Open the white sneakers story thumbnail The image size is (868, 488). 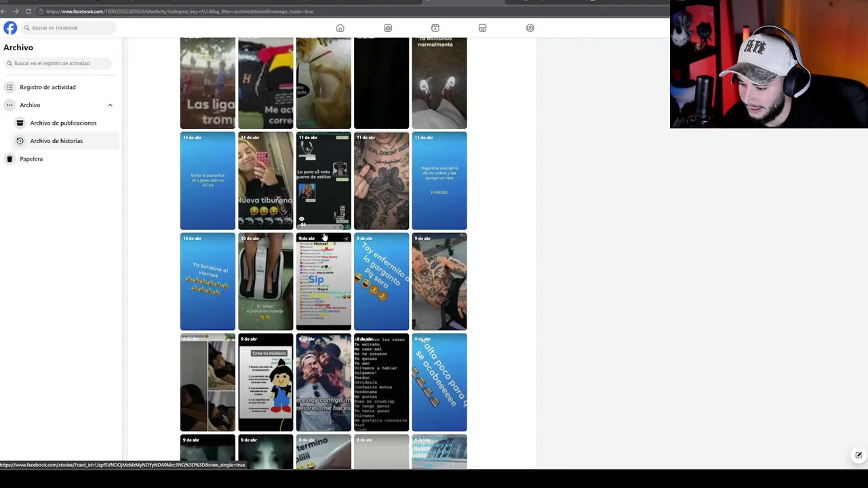(x=439, y=83)
